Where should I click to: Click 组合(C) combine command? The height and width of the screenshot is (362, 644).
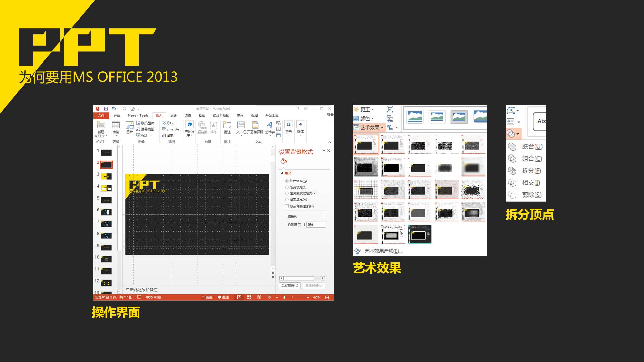pyautogui.click(x=526, y=159)
